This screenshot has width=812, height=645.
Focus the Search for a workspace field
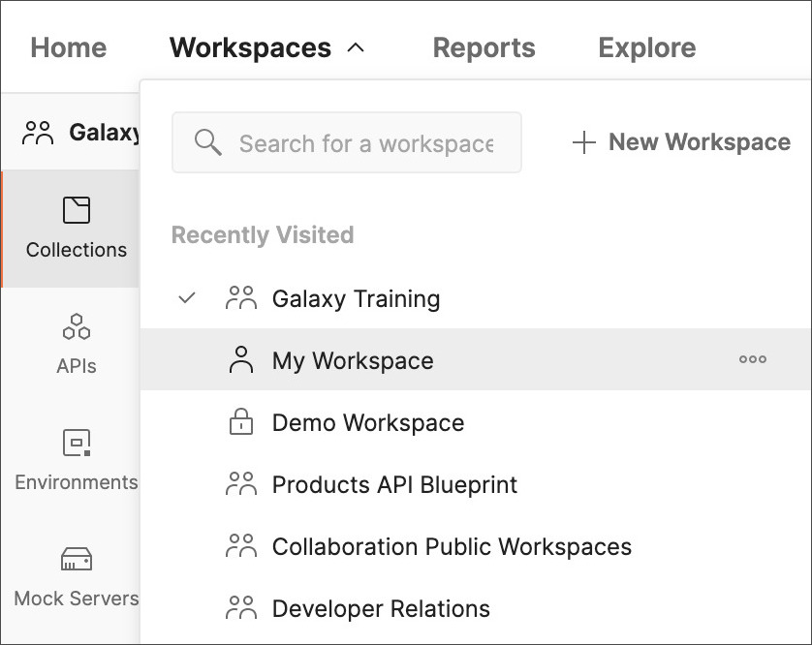(366, 143)
